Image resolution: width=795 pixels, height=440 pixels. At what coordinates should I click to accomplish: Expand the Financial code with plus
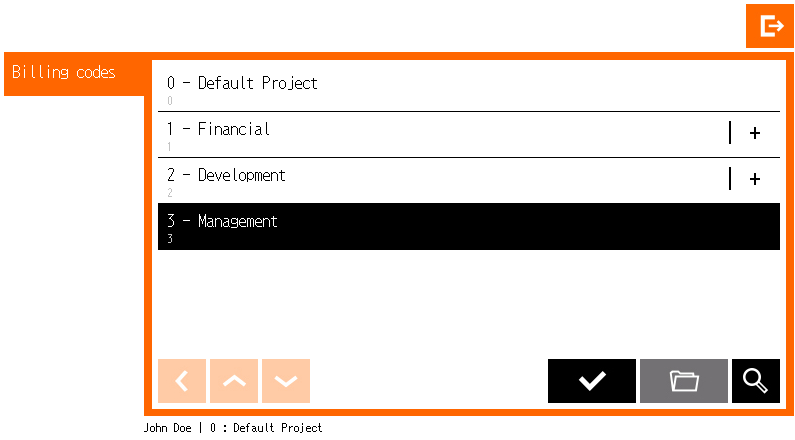click(x=755, y=133)
